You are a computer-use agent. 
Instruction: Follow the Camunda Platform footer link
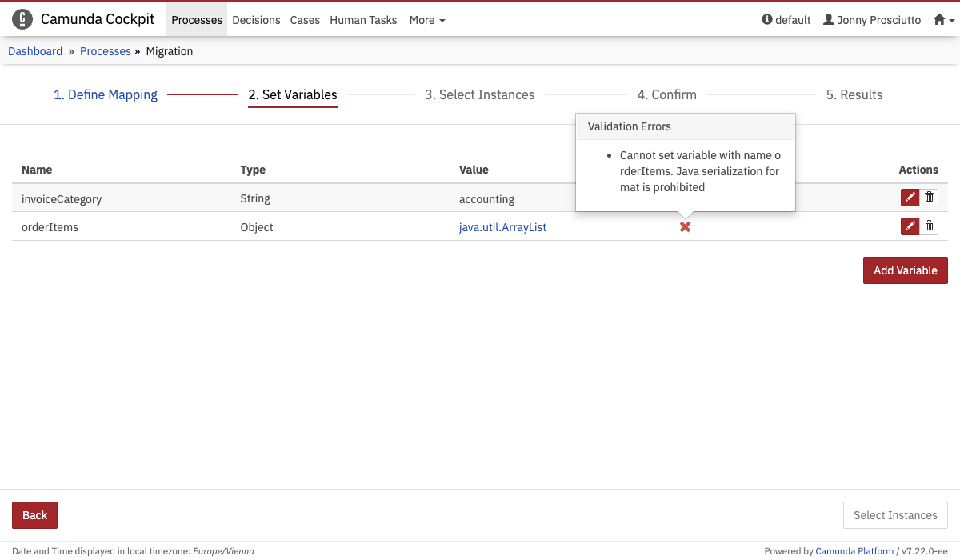click(x=854, y=551)
